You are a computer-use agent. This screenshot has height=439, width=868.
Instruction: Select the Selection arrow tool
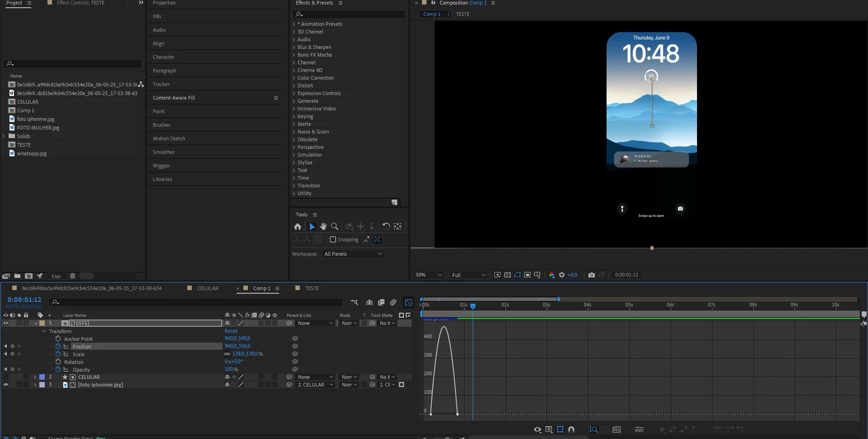[x=312, y=226]
